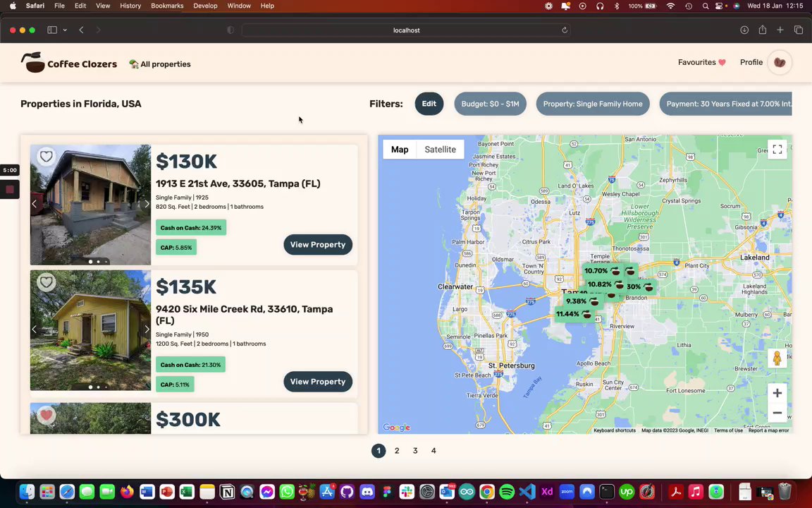
Task: Open Google Maps Terms of Use
Action: click(728, 430)
